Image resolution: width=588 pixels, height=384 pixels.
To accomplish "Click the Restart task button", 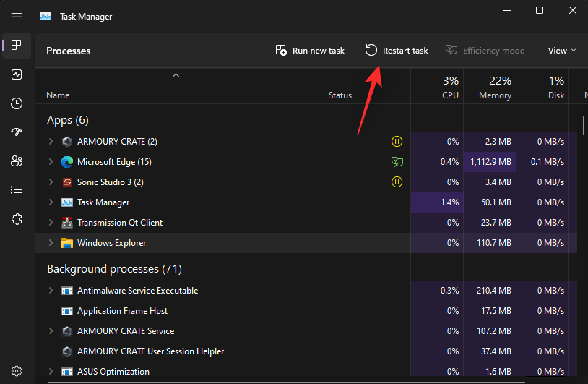I will 397,51.
